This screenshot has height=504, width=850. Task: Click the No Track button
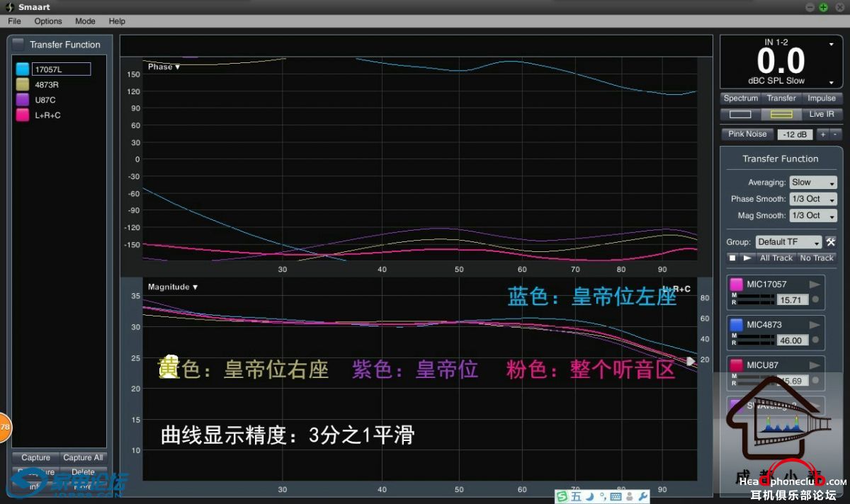tap(816, 258)
